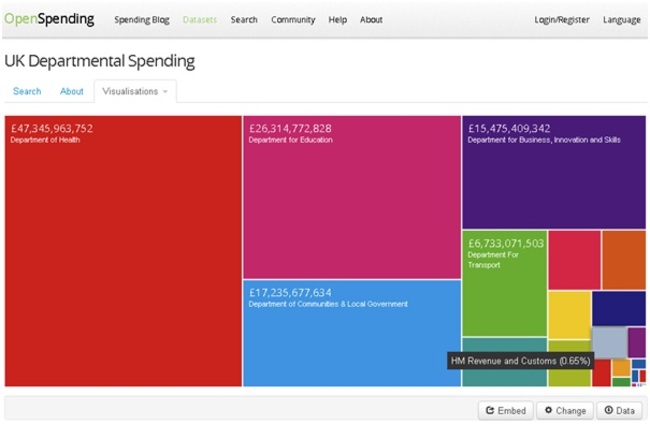Click the navy blue treemap tile
650x425 pixels.
(618, 308)
